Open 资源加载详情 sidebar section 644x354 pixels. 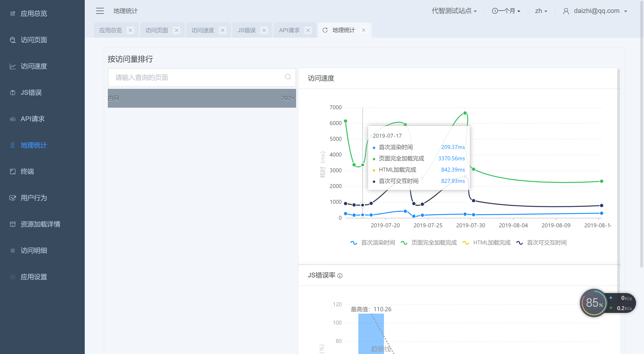(40, 224)
